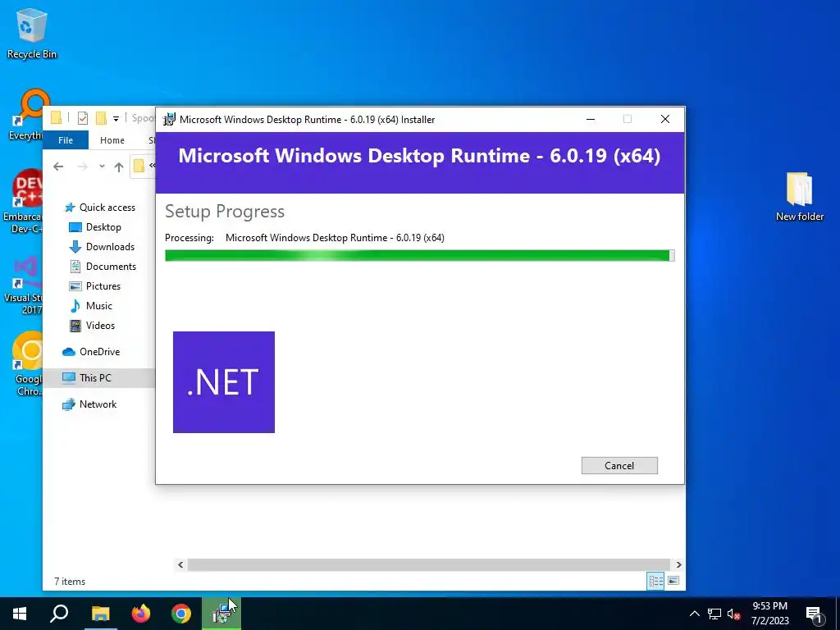Go back in File Explorer
This screenshot has width=840, height=630.
point(58,167)
